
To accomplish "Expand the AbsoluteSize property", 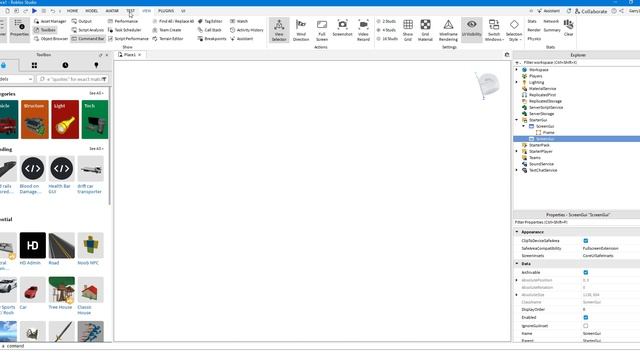I will (x=517, y=295).
